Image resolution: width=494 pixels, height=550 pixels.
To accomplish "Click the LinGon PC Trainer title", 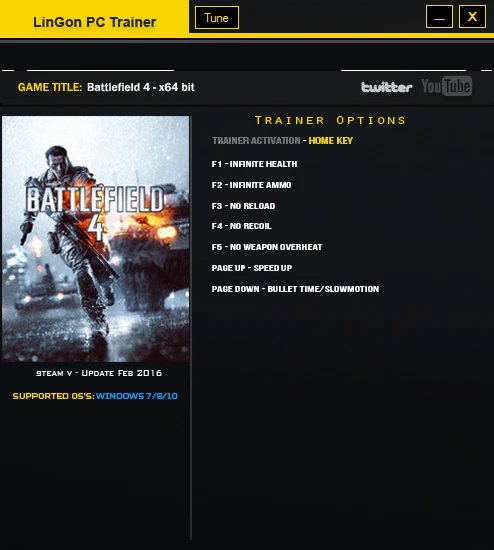I will pos(94,22).
